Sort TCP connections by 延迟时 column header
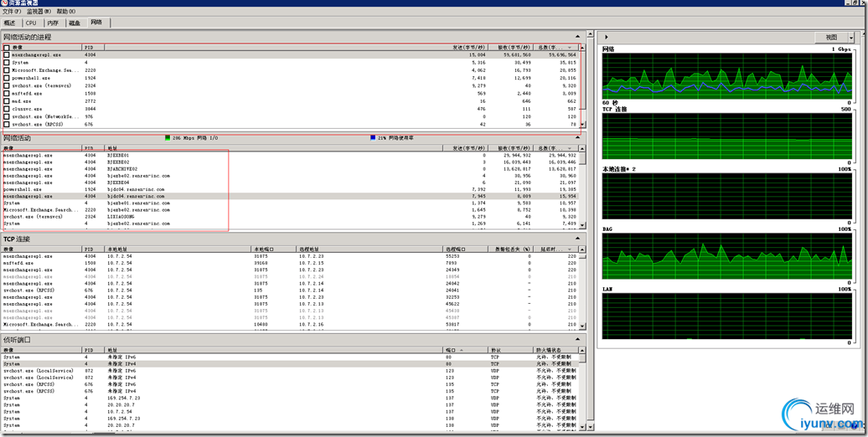 555,249
